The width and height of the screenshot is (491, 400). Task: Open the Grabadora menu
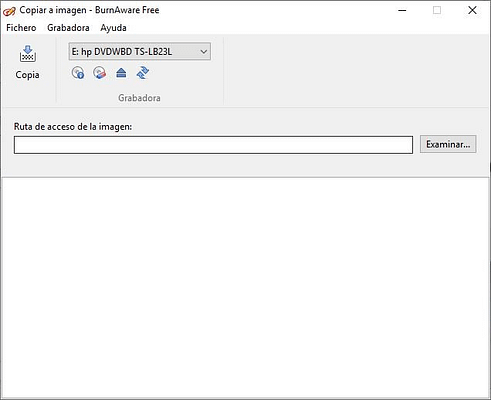point(68,28)
